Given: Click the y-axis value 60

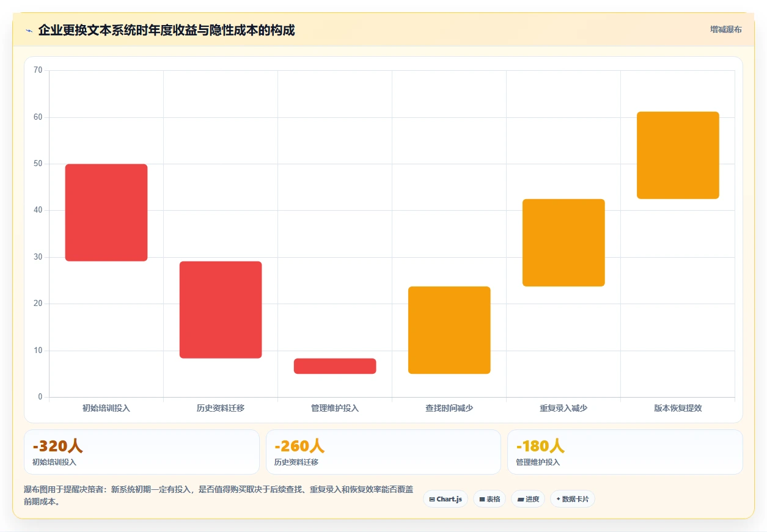Looking at the screenshot, I should coord(38,117).
